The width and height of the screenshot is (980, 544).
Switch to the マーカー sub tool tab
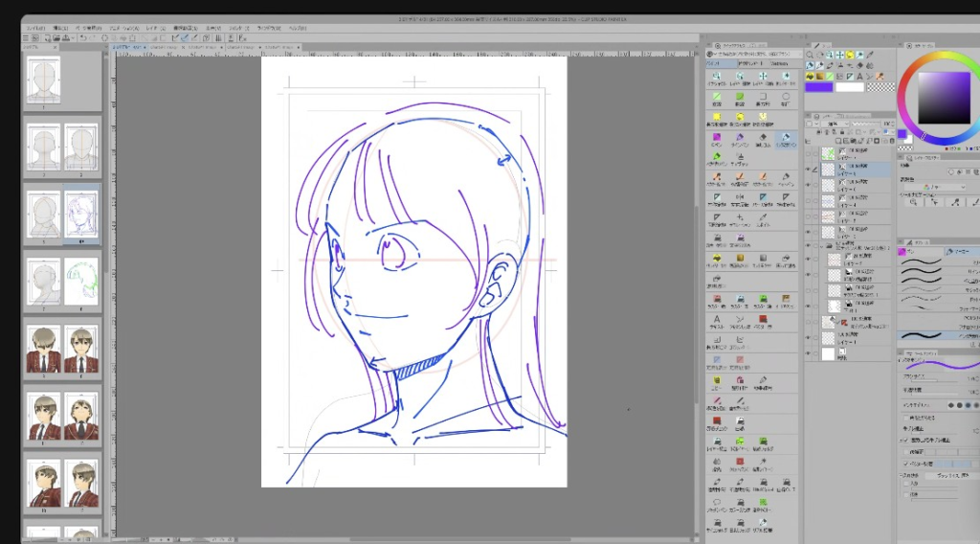pos(962,251)
